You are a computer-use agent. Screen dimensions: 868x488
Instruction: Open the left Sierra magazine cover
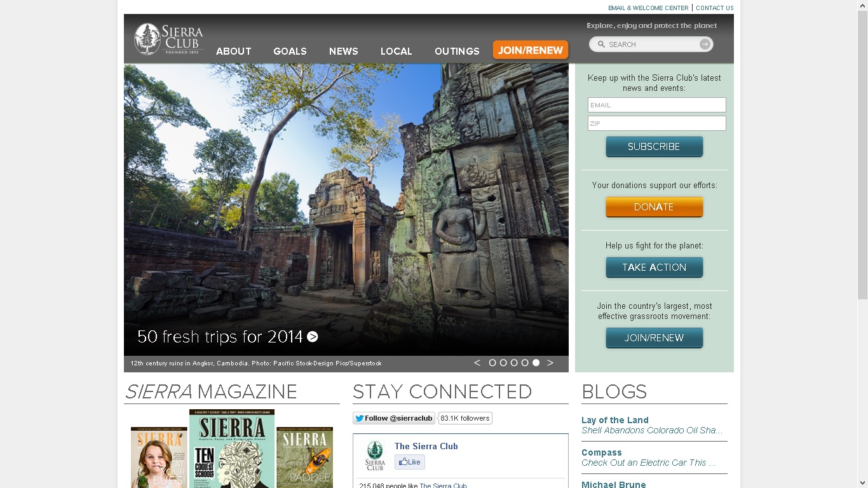click(x=159, y=457)
